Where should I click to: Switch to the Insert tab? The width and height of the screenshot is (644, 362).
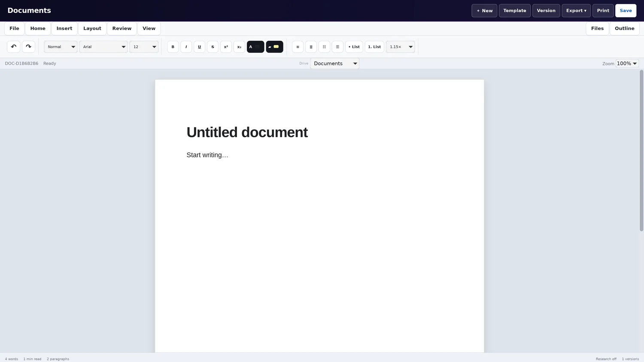click(64, 28)
